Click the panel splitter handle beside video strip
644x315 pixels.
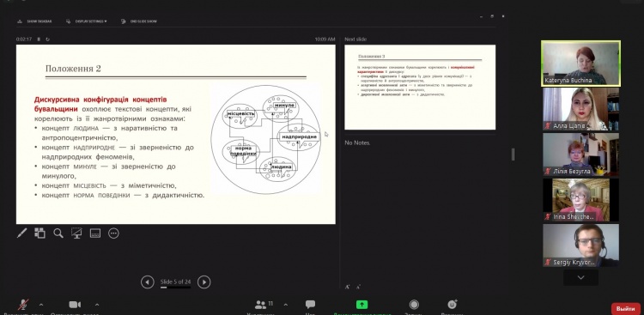(513, 154)
